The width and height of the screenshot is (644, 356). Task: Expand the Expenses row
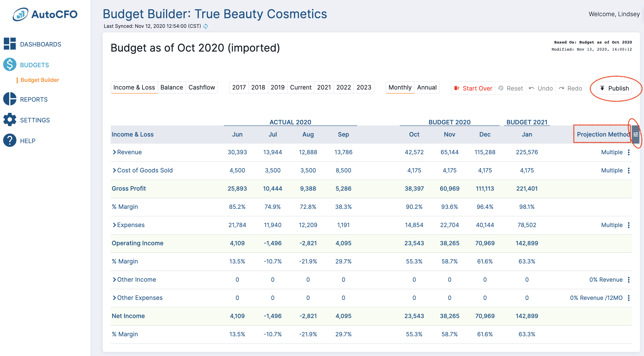coord(114,225)
